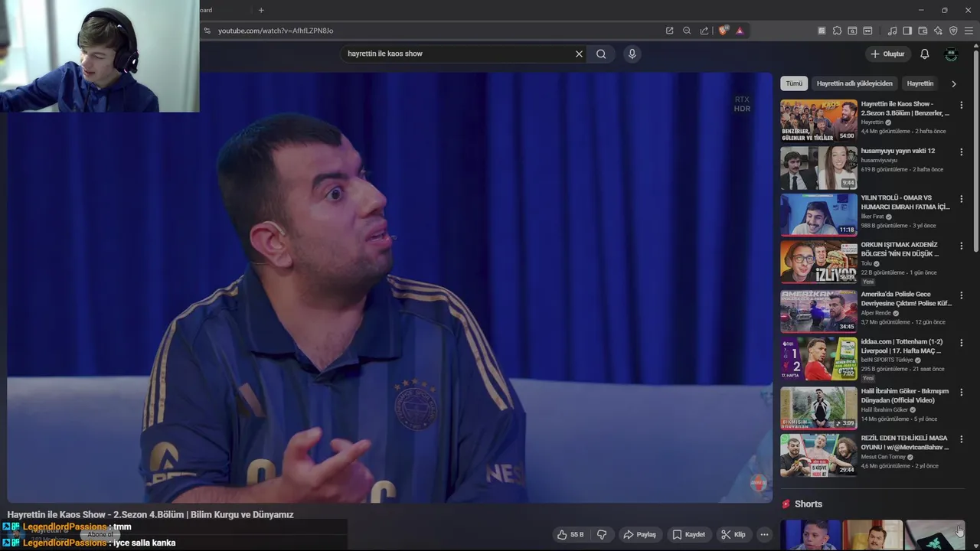The image size is (980, 551).
Task: Open options for Halil İbrahim Göker video
Action: [962, 393]
